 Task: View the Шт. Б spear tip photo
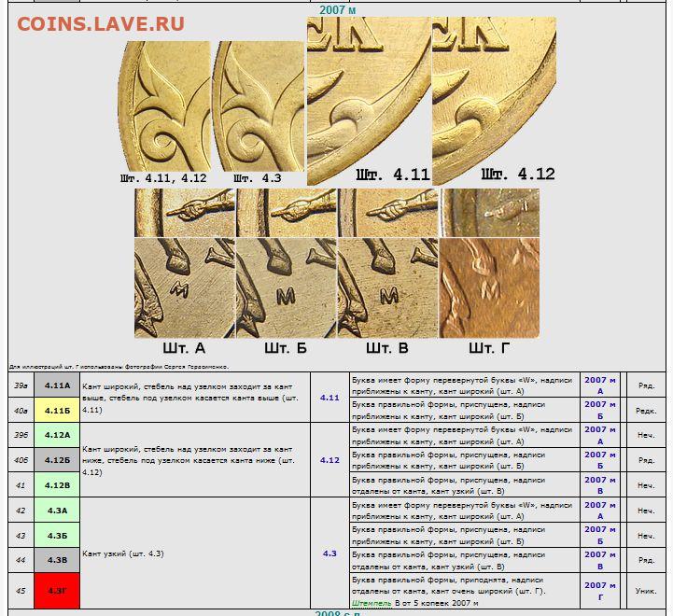(287, 213)
